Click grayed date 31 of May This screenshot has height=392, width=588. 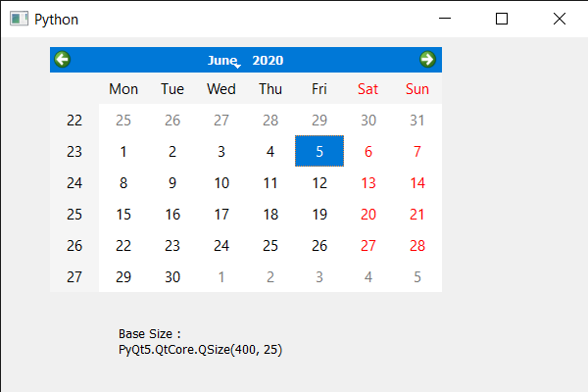coord(417,121)
